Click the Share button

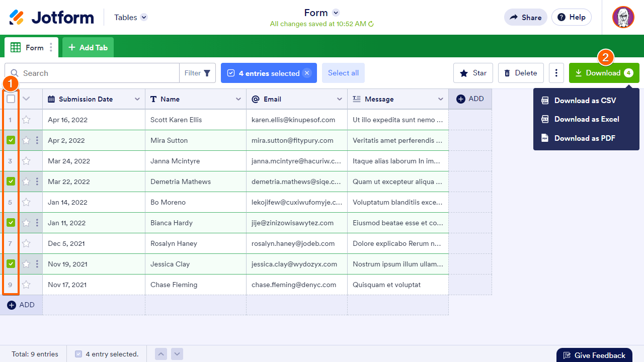[526, 17]
